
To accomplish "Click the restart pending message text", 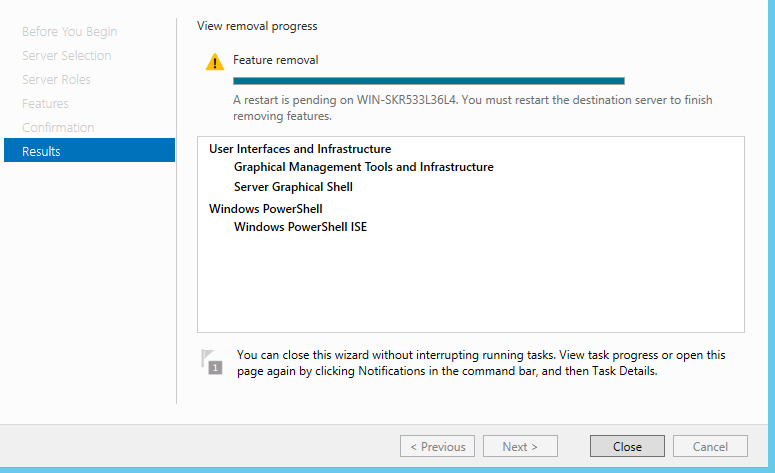I will (473, 108).
